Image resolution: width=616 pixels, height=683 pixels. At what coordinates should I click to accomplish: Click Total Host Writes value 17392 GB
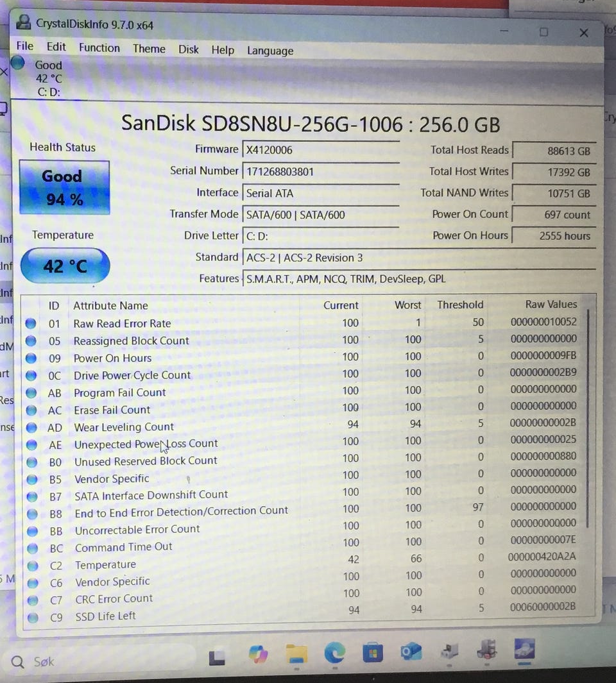[554, 172]
